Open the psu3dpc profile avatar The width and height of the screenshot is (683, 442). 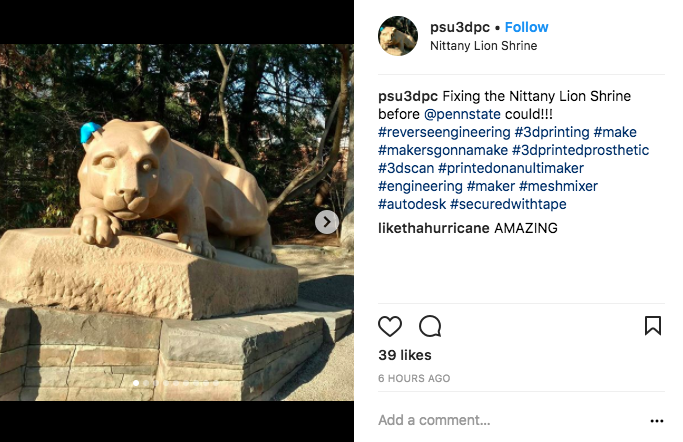(397, 36)
